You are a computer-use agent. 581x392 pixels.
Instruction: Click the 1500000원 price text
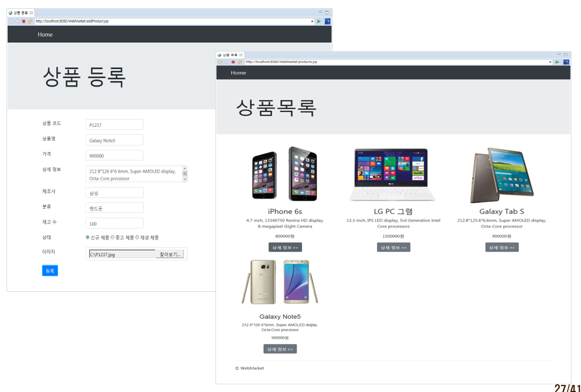393,236
